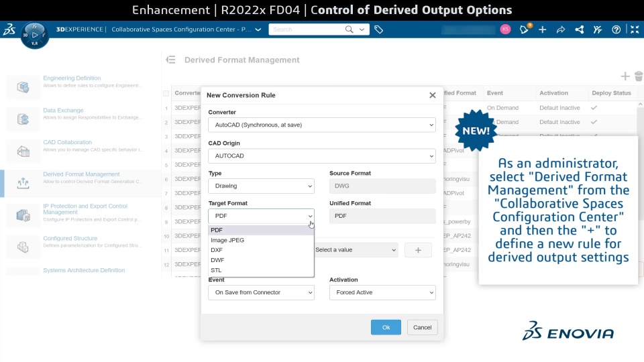644x362 pixels.
Task: Open the Help question mark icon
Action: coord(616,29)
